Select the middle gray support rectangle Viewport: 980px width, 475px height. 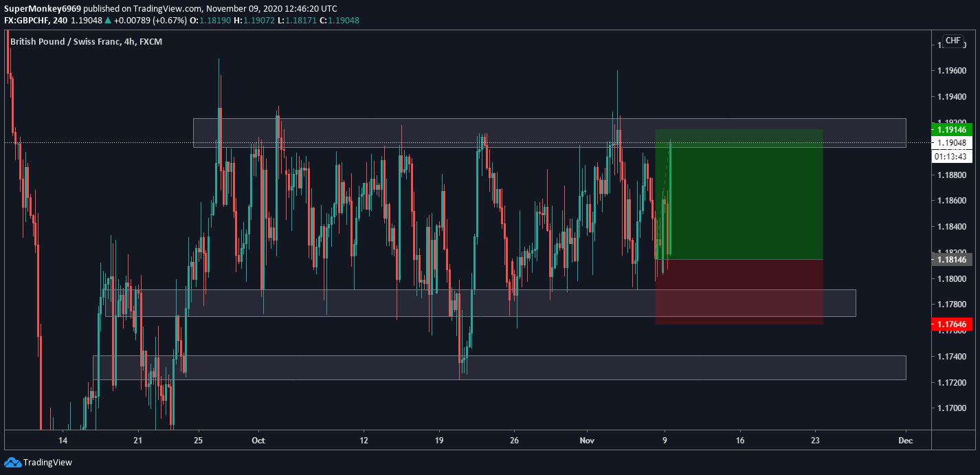point(480,302)
